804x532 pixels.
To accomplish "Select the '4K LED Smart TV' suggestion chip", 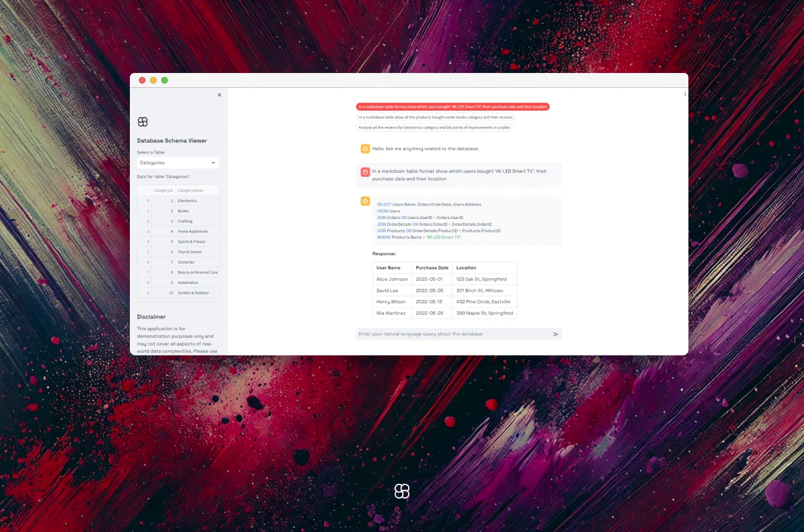I will pyautogui.click(x=453, y=106).
